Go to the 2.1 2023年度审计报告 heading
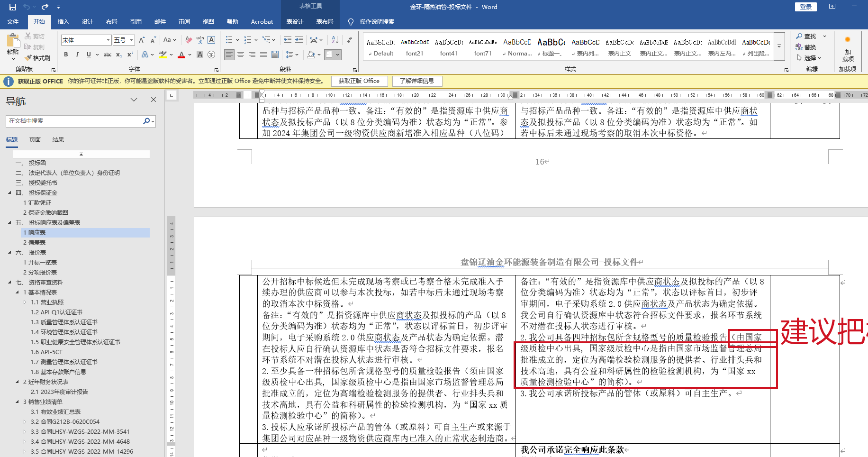The height and width of the screenshot is (457, 868). point(59,392)
